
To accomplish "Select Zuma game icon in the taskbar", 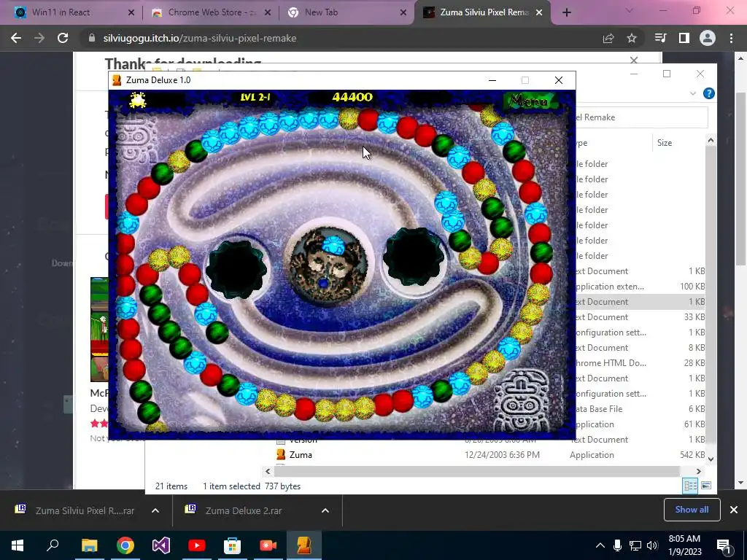I will tap(304, 545).
